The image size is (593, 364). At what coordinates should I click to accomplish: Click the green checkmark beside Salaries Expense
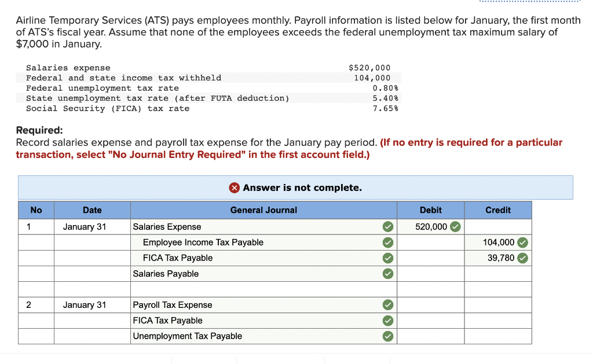[x=388, y=227]
